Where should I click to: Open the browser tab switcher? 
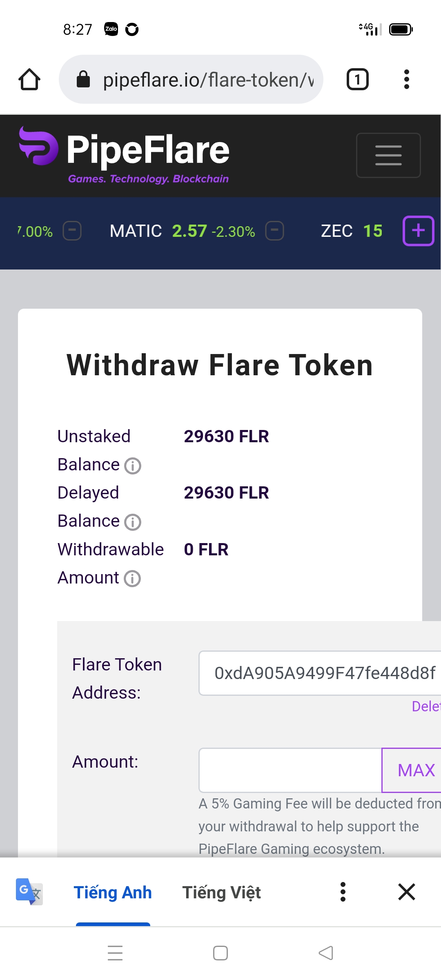[357, 79]
